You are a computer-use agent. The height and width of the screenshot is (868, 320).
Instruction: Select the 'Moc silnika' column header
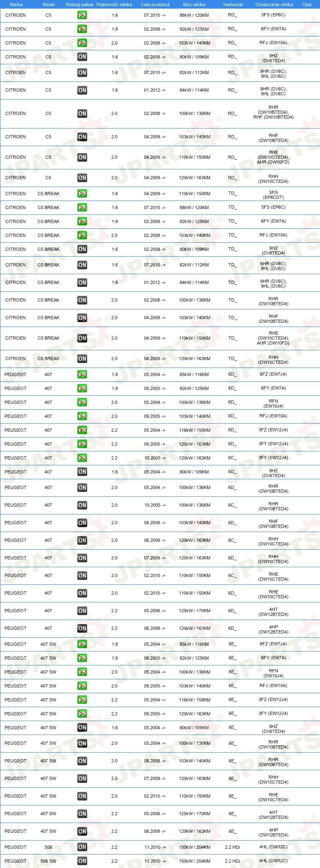(x=194, y=5)
